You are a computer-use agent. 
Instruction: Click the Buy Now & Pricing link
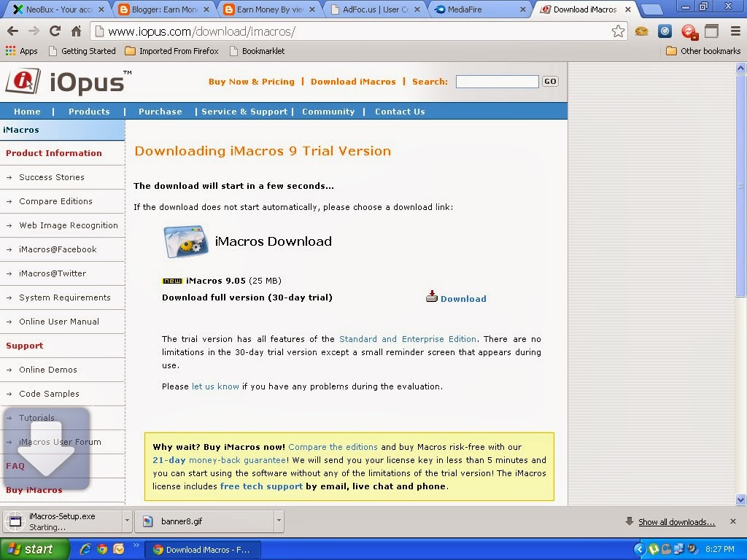point(252,82)
